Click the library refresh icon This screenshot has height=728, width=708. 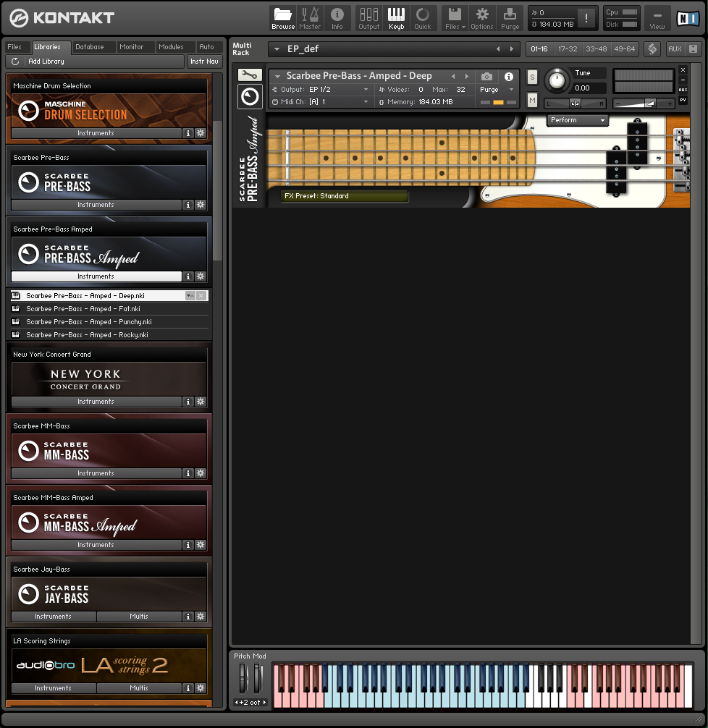15,62
